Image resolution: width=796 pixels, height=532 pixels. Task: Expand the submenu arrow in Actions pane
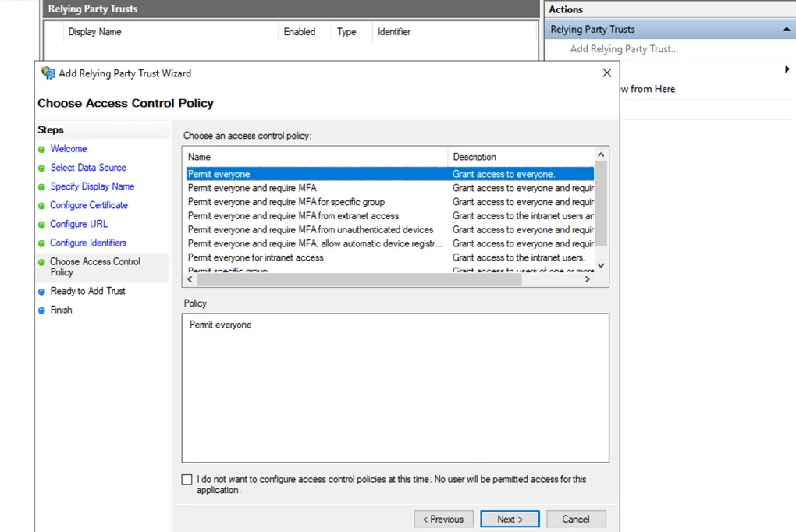787,69
